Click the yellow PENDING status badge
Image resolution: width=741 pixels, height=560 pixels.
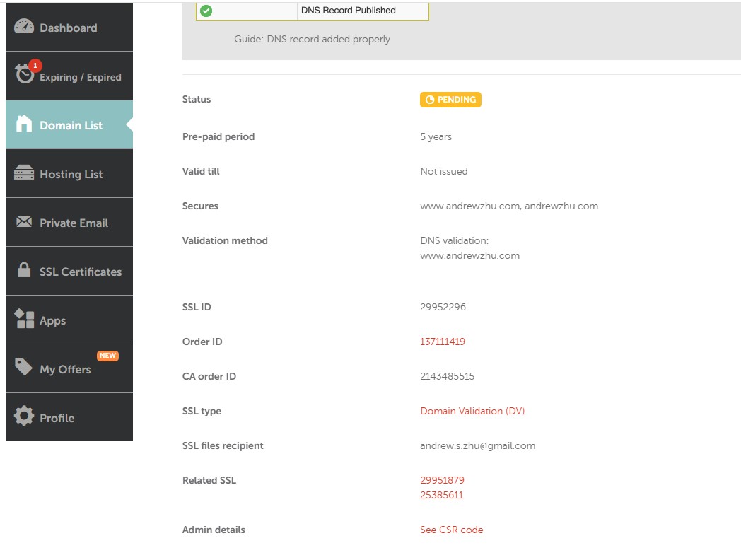coord(450,100)
